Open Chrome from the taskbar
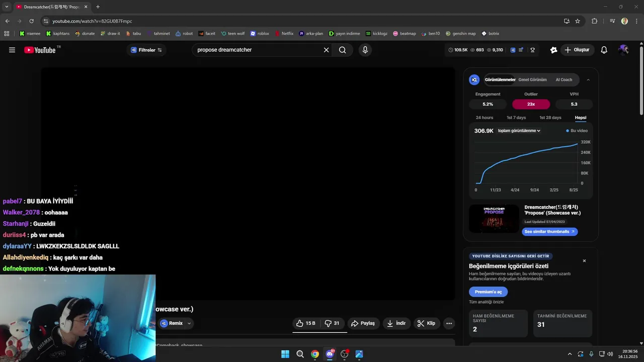 pyautogui.click(x=315, y=354)
